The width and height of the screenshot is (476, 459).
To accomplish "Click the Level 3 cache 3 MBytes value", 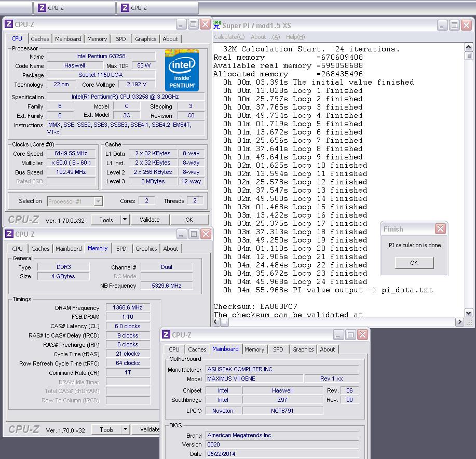I will 153,181.
